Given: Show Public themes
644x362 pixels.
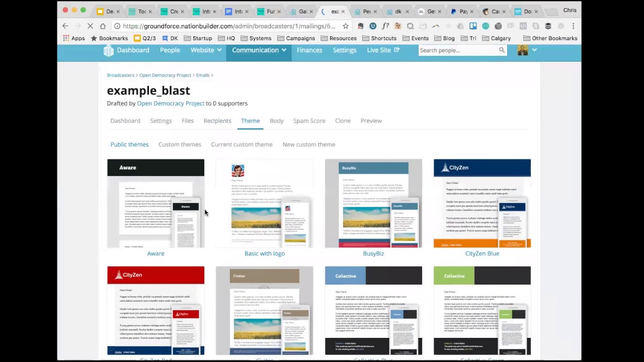Looking at the screenshot, I should [x=129, y=144].
